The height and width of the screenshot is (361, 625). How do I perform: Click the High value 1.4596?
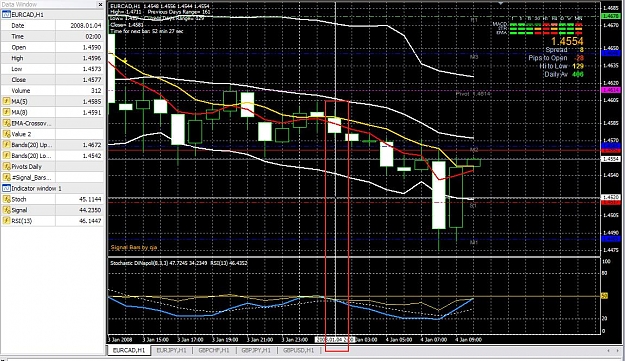coord(92,58)
